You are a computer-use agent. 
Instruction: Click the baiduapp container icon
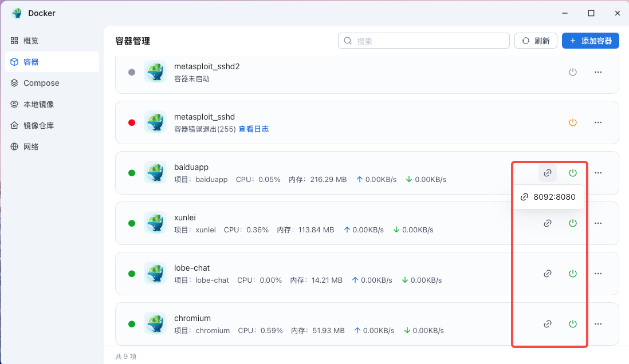pos(155,172)
